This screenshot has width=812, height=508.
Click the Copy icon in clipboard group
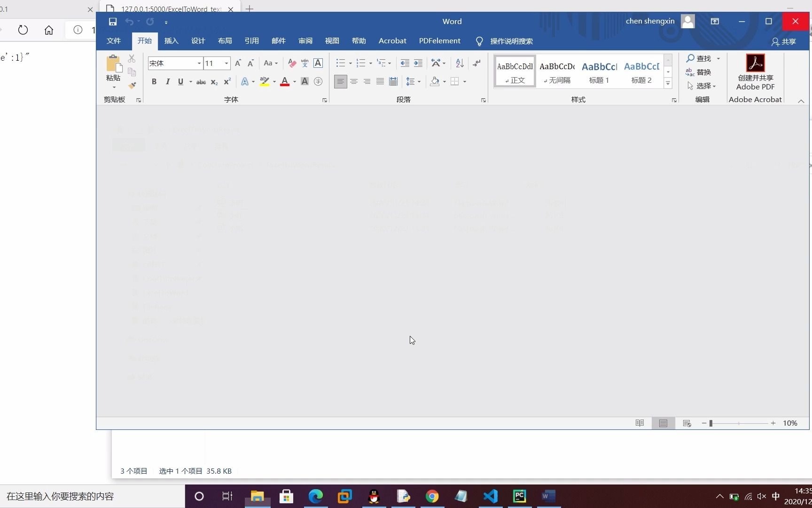[132, 72]
